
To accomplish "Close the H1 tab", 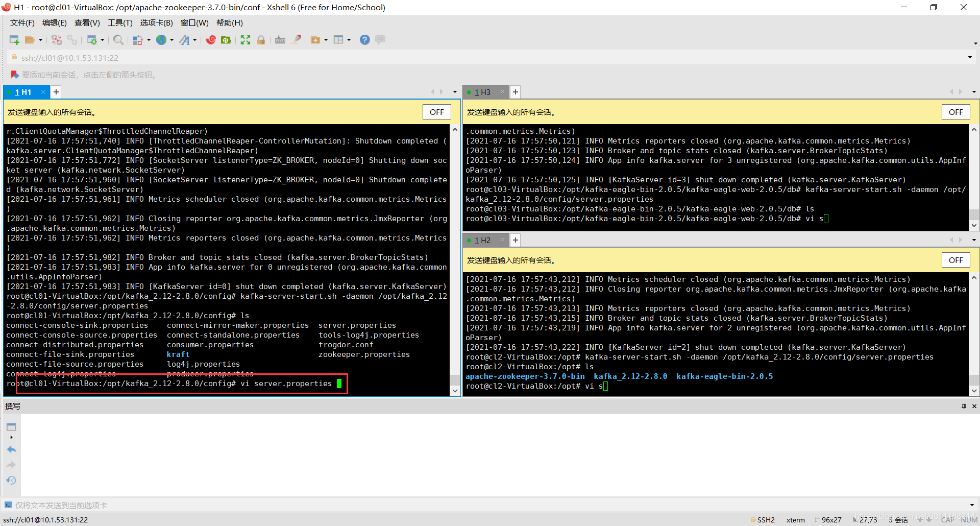I will click(x=43, y=92).
